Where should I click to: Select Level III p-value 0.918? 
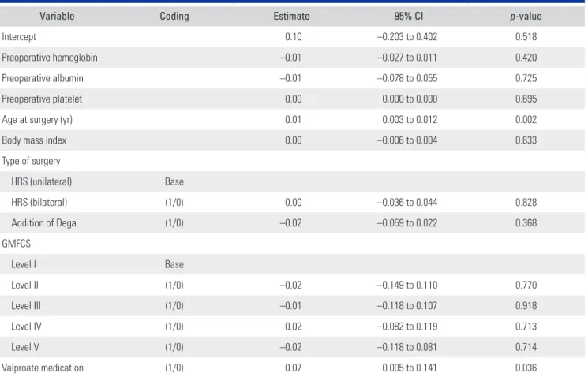coord(526,305)
